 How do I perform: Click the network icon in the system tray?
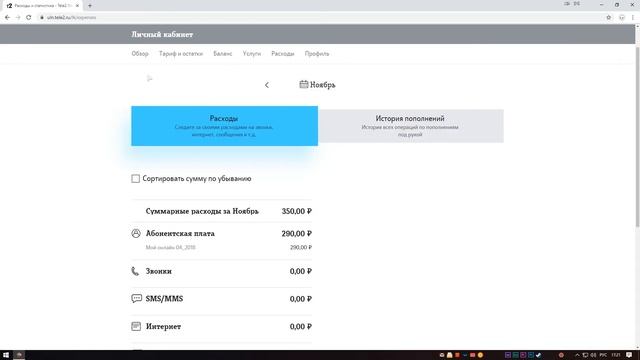[585, 355]
